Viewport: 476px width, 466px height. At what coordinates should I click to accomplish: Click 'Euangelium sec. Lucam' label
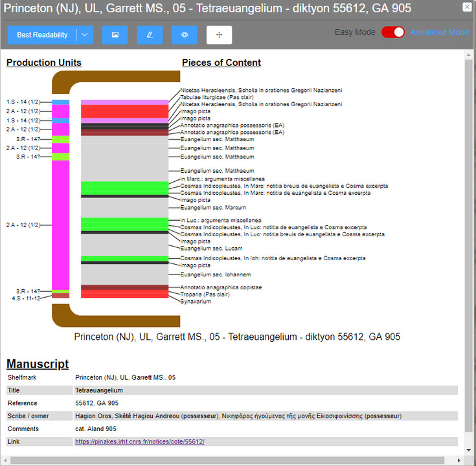(x=211, y=249)
